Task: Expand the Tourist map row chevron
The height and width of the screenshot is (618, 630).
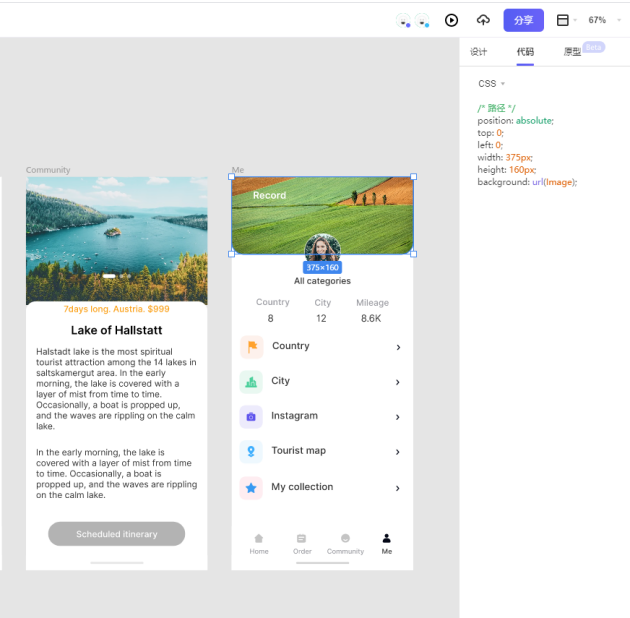Action: click(398, 452)
